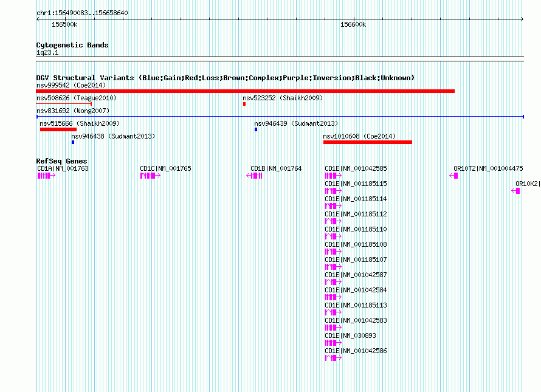This screenshot has height=392, width=541.
Task: Open the nsv515666 (Shaikh2009) label
Action: [x=80, y=123]
